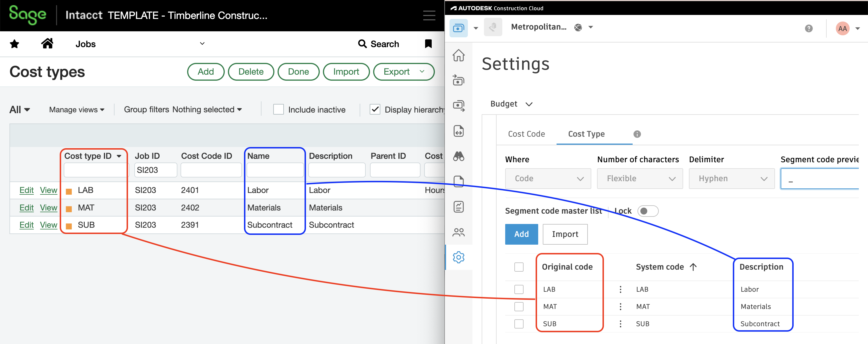Switch to the Cost Code tab
868x344 pixels.
[526, 134]
